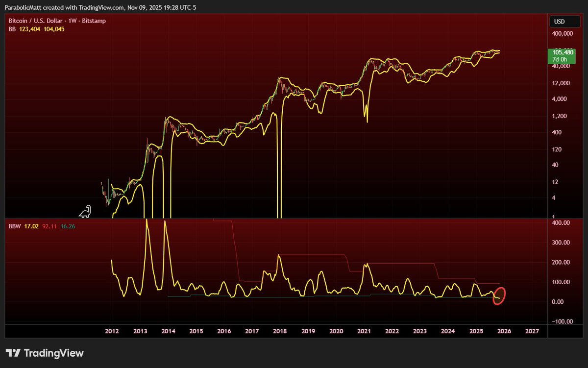Click the 2018 label on time axis
588x368 pixels.
pyautogui.click(x=280, y=331)
